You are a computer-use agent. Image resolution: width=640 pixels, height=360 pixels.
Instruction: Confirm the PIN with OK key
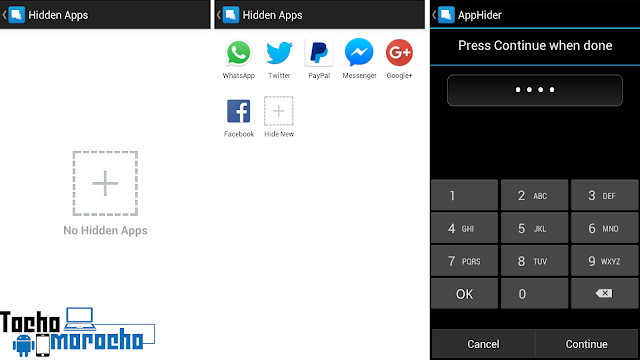pos(464,293)
